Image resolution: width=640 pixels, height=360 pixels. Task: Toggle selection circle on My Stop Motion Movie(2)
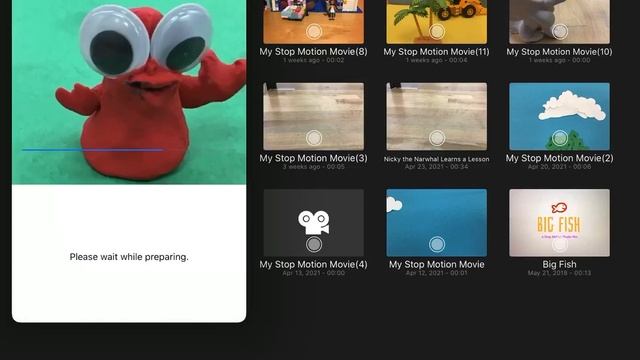tap(560, 138)
